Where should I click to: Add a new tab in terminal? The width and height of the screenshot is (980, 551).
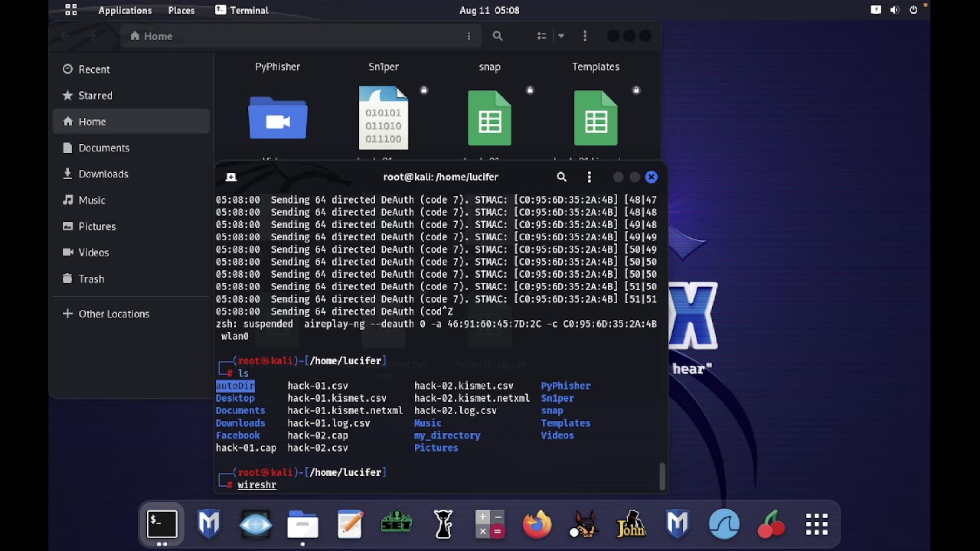231,177
